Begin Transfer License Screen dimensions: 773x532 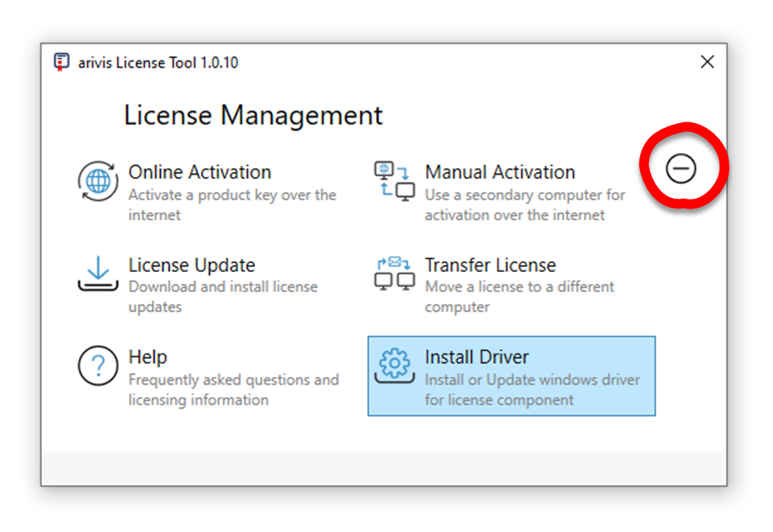click(490, 265)
